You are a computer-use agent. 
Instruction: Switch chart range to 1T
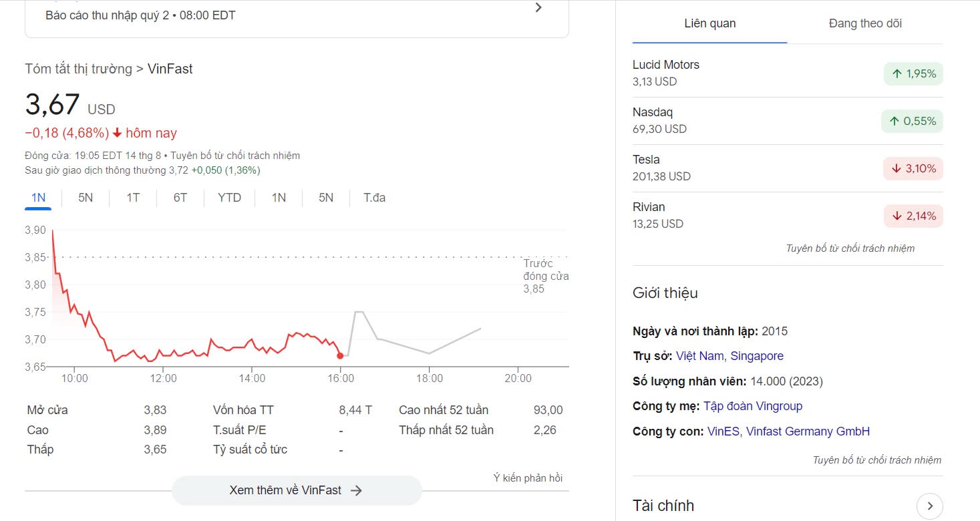pyautogui.click(x=133, y=198)
